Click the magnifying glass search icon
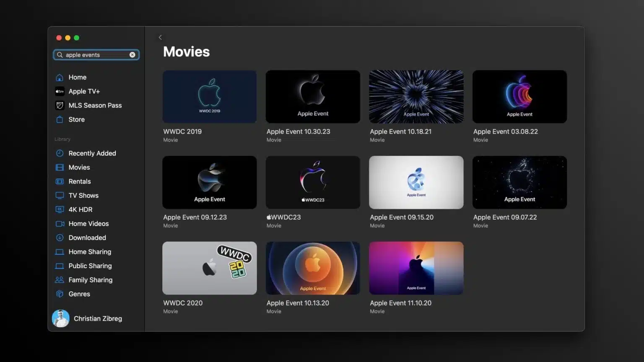The width and height of the screenshot is (644, 362). (60, 55)
